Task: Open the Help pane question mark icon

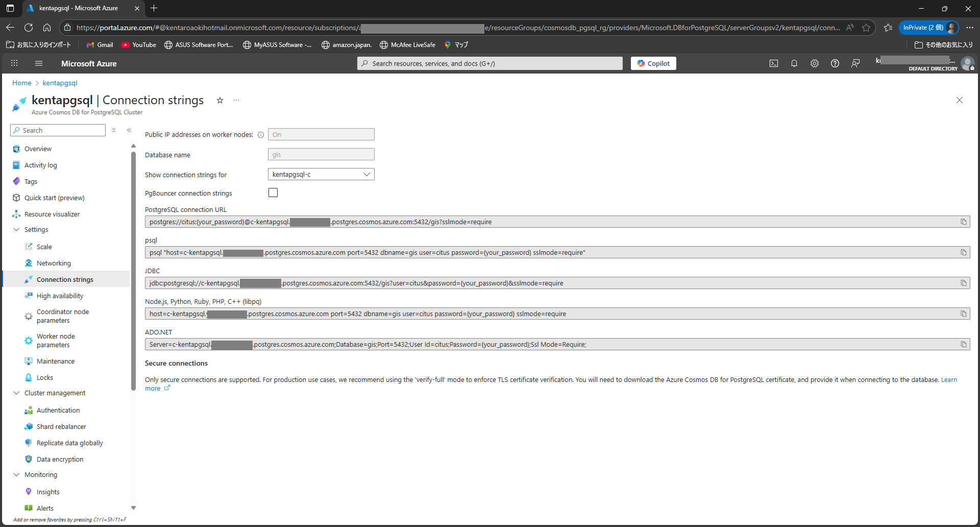Action: tap(835, 63)
